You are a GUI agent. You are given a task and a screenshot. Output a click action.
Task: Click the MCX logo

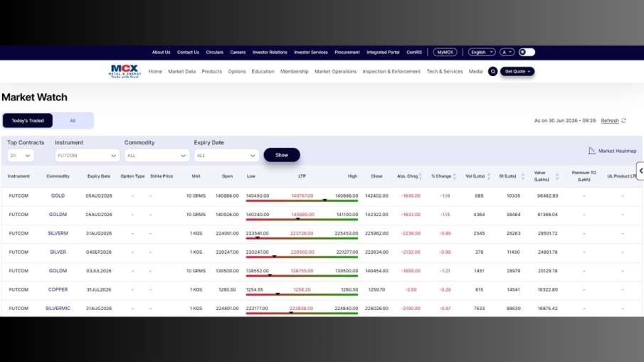(125, 71)
